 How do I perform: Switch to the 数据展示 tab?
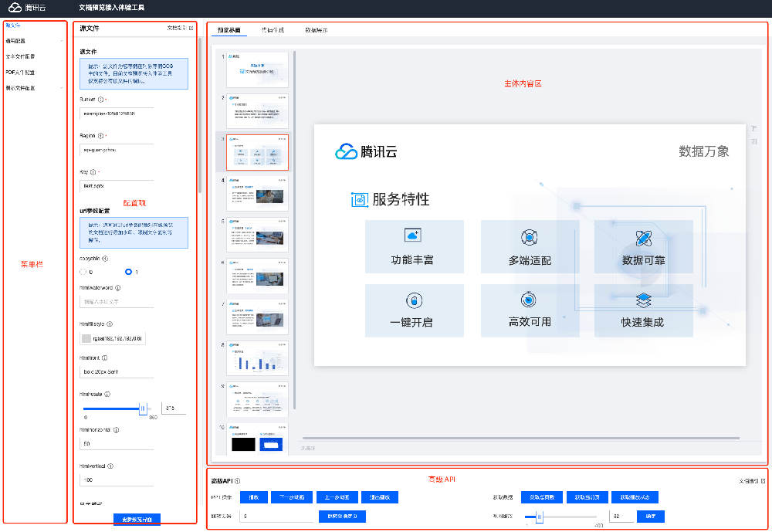pos(316,30)
